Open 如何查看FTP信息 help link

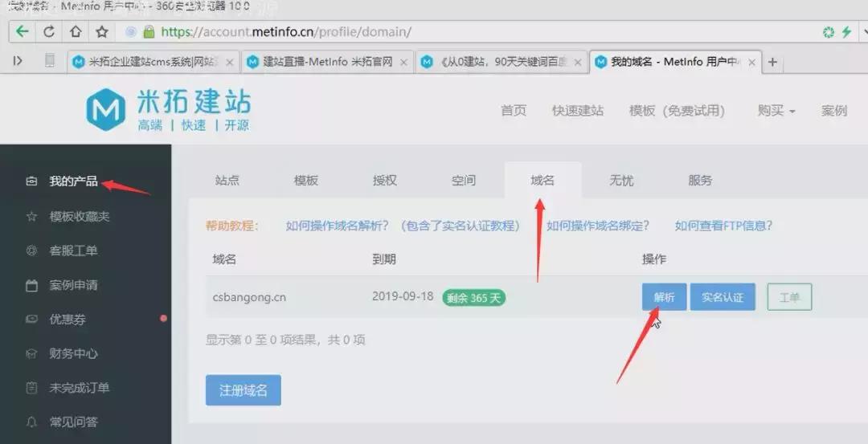pyautogui.click(x=723, y=226)
